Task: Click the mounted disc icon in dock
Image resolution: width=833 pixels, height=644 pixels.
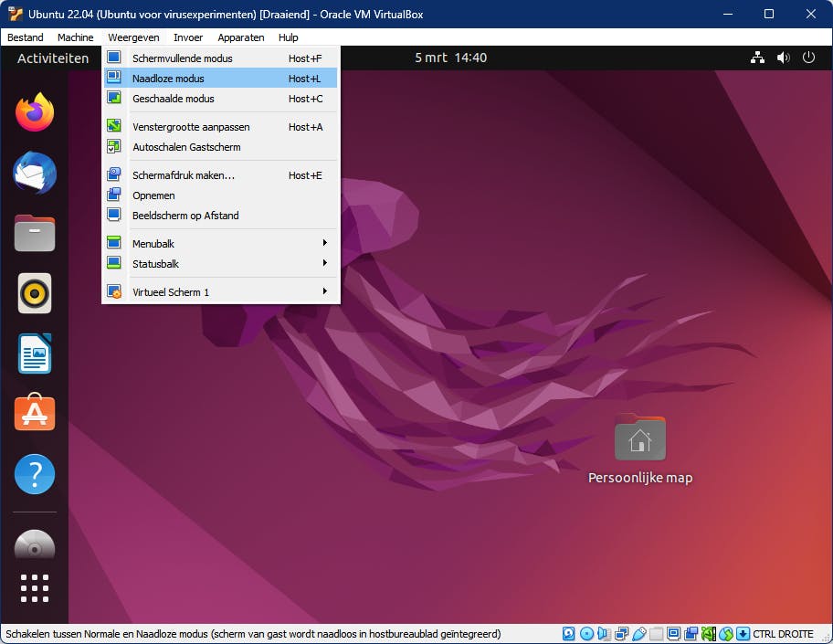Action: pos(35,544)
